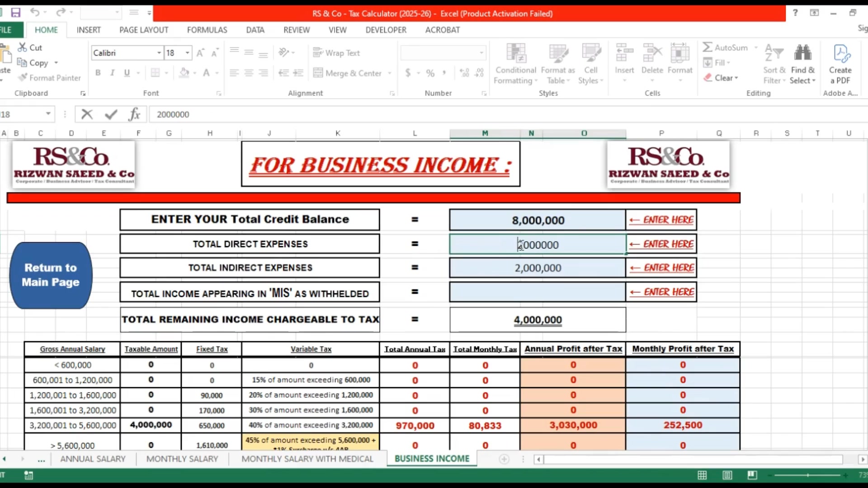The image size is (868, 488).
Task: Click the Return to Main Page button
Action: coord(51,275)
